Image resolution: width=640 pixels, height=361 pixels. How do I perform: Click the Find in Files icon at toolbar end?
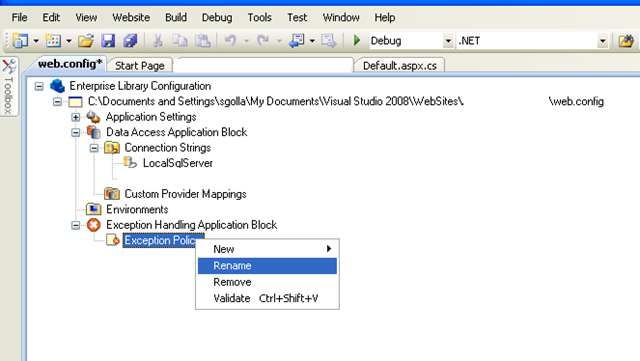pos(626,40)
